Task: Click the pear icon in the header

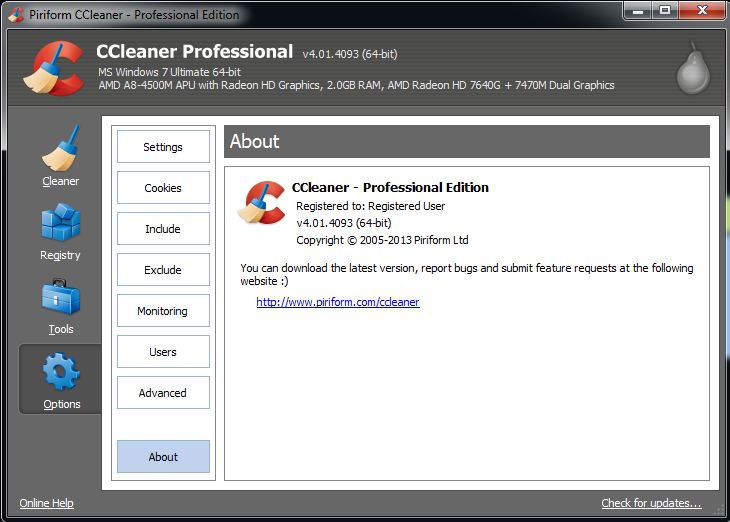Action: pos(693,68)
